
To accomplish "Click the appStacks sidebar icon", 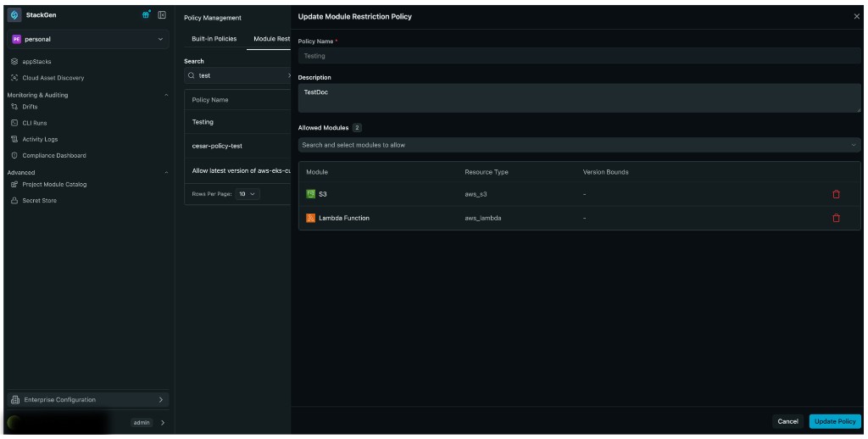I will (14, 62).
